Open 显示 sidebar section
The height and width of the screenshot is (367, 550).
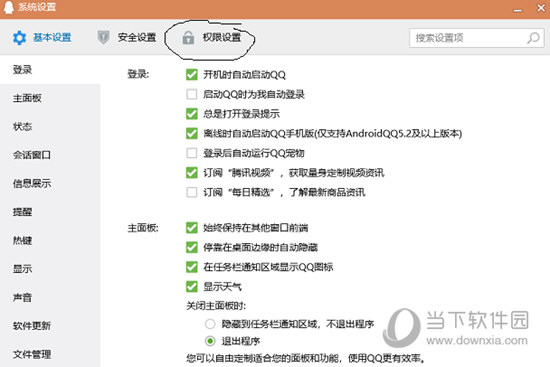click(x=22, y=269)
